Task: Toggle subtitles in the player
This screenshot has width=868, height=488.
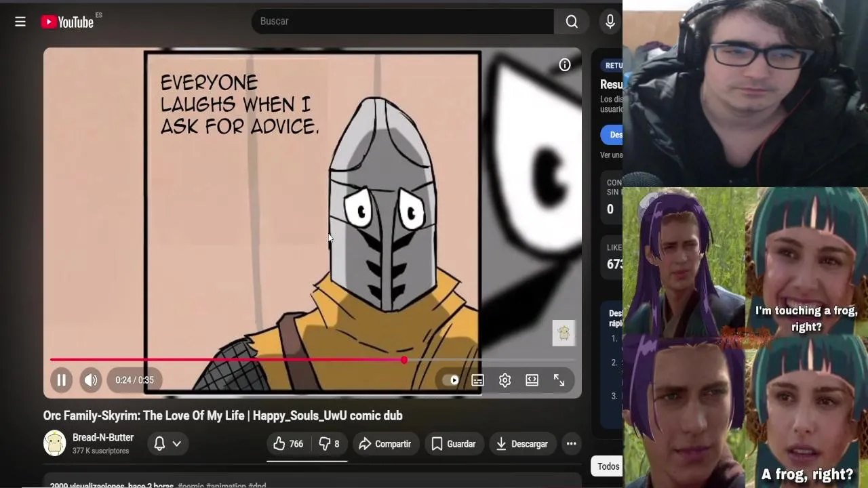Action: (477, 380)
